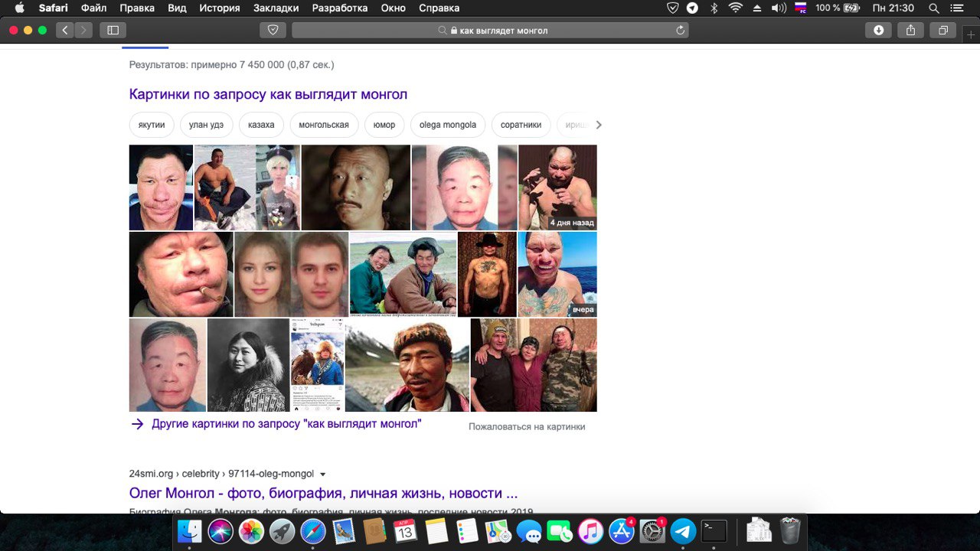Open the volume control in menu bar
The height and width of the screenshot is (551, 980).
tap(779, 8)
